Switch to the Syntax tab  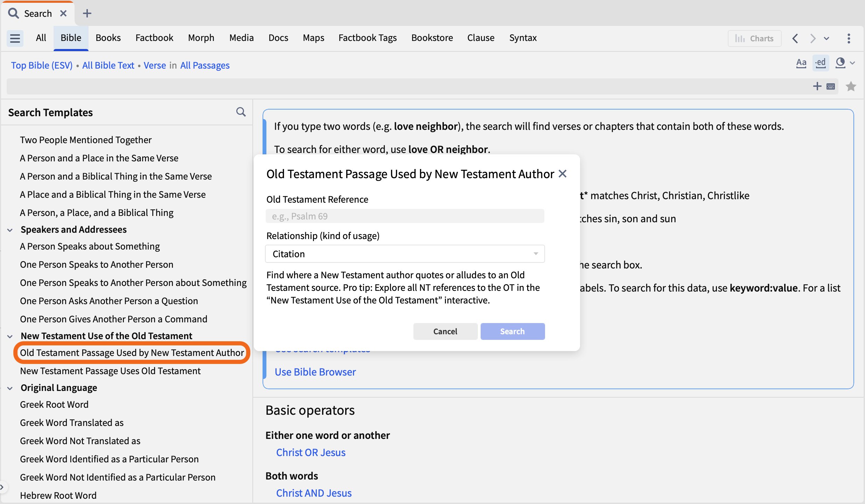tap(523, 38)
